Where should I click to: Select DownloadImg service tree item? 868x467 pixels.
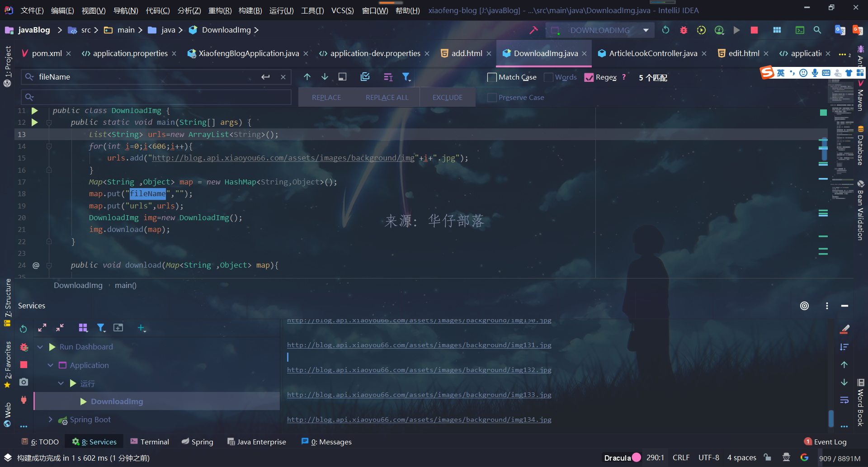[x=157, y=401]
